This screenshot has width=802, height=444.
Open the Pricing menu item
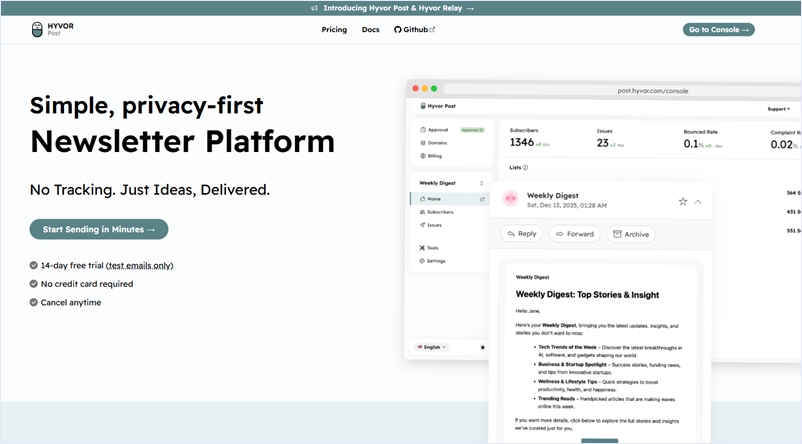tap(334, 30)
